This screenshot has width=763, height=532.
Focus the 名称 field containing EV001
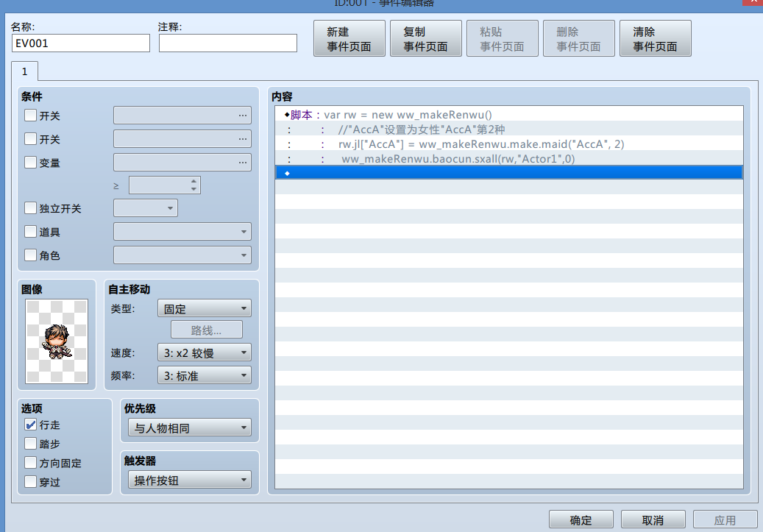(81, 43)
